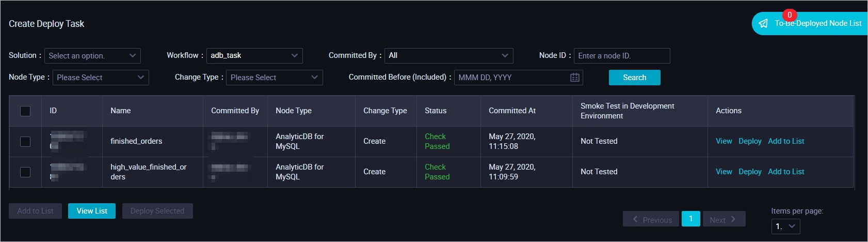The width and height of the screenshot is (868, 242).
Task: Click Add to List for finished_orders
Action: click(x=786, y=141)
